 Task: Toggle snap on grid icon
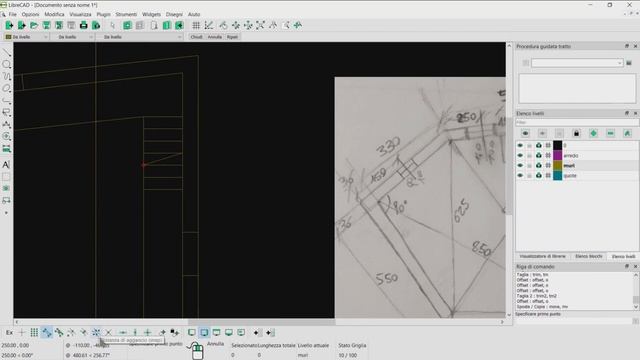34,333
